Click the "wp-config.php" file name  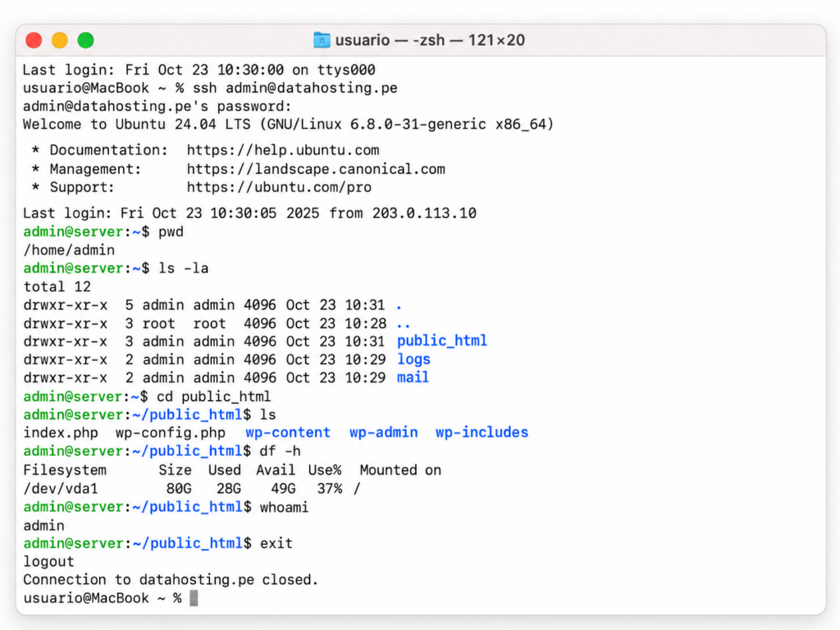171,433
